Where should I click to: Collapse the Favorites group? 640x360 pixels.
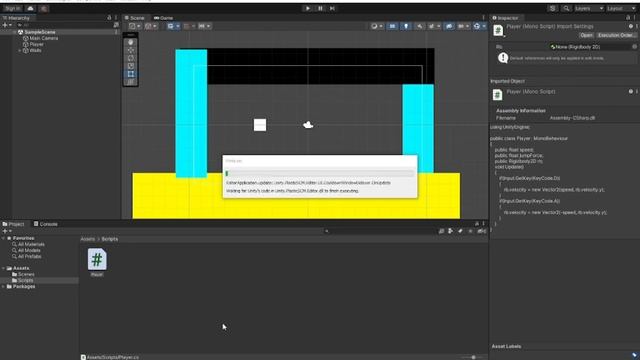(4, 238)
